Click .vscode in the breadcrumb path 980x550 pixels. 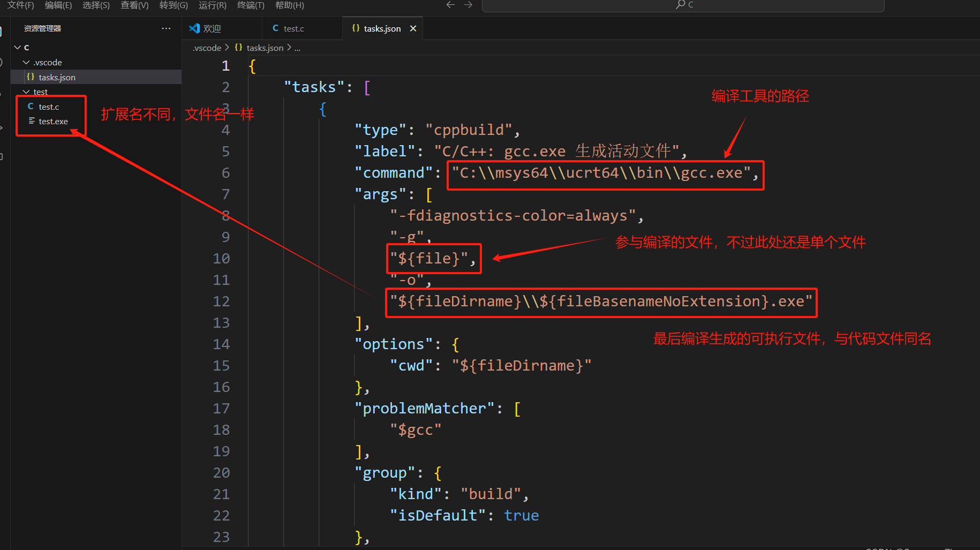click(207, 48)
